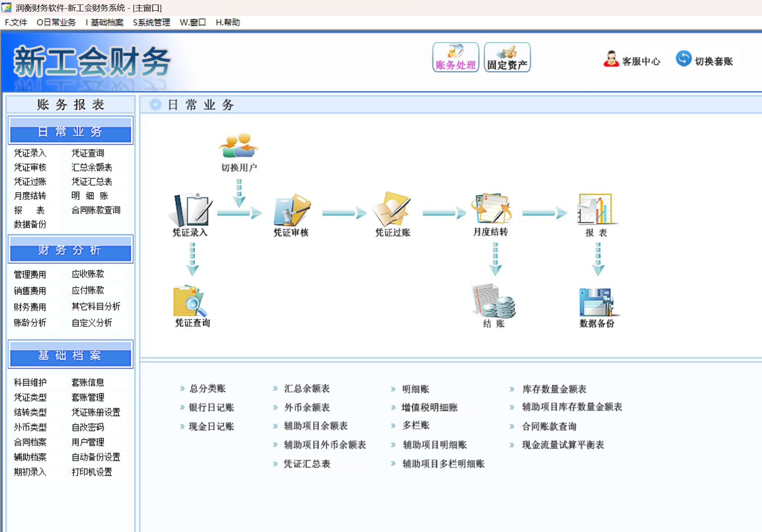Viewport: 762px width, 532px height.
Task: Click 切换套账 switch account set
Action: [704, 60]
